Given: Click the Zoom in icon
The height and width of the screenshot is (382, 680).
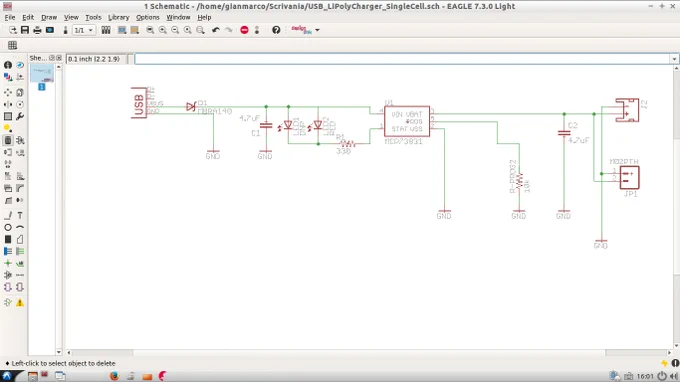Looking at the screenshot, I should (163, 30).
